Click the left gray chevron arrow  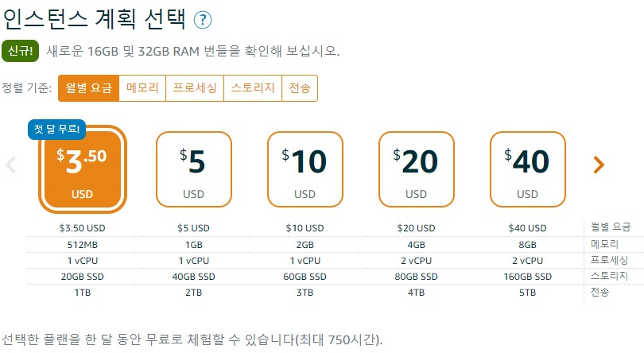(x=11, y=165)
